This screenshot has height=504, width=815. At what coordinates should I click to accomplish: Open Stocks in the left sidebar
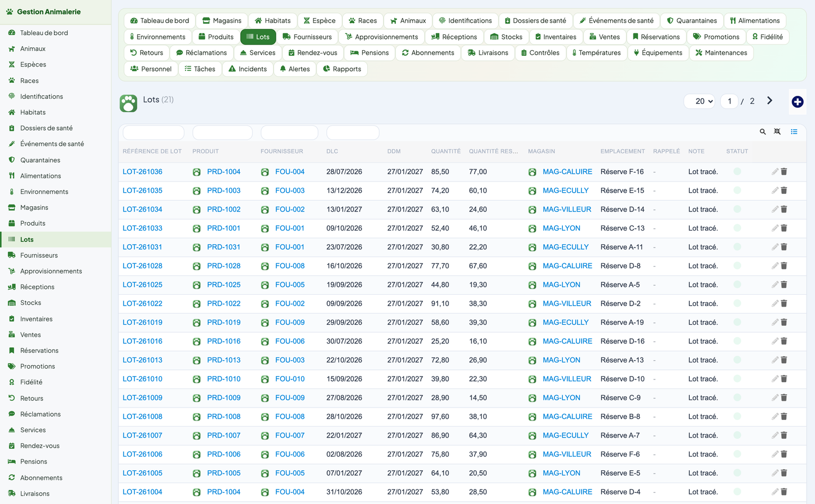click(30, 303)
